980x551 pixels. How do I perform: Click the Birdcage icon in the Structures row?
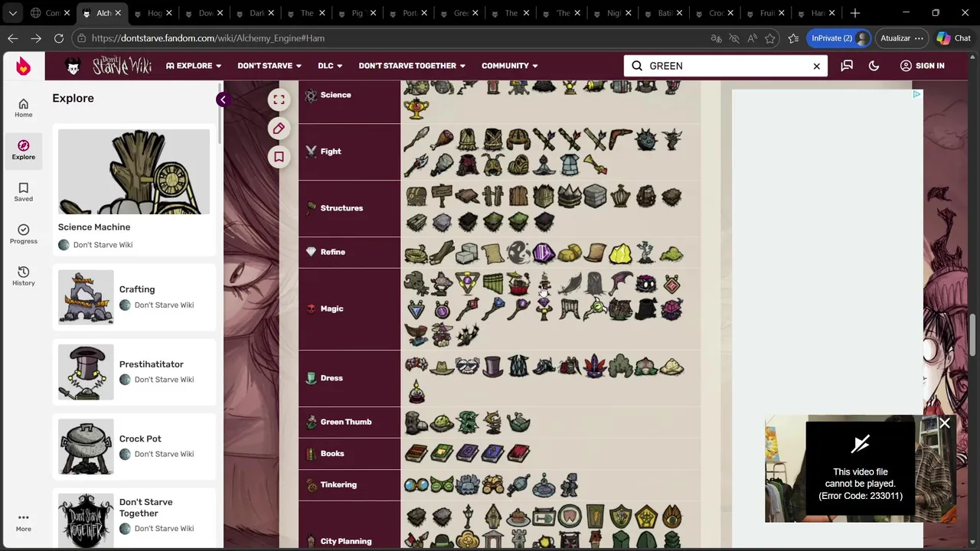(x=620, y=196)
